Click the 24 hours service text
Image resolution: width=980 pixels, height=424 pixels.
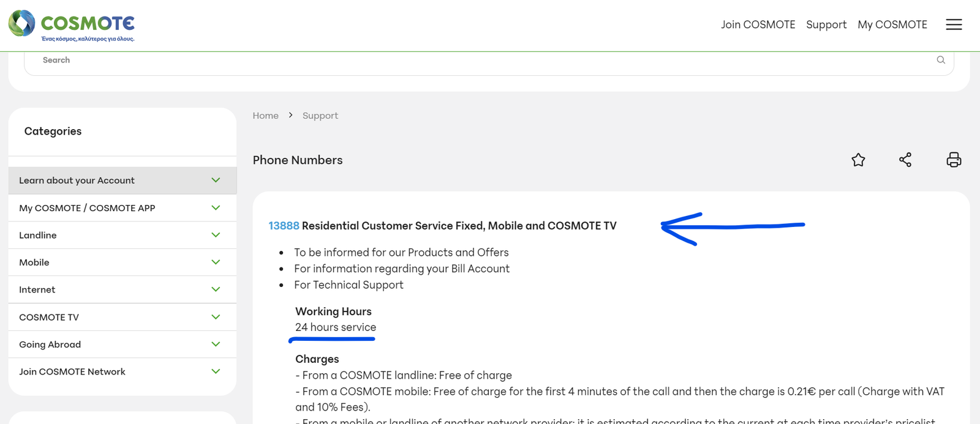click(336, 327)
